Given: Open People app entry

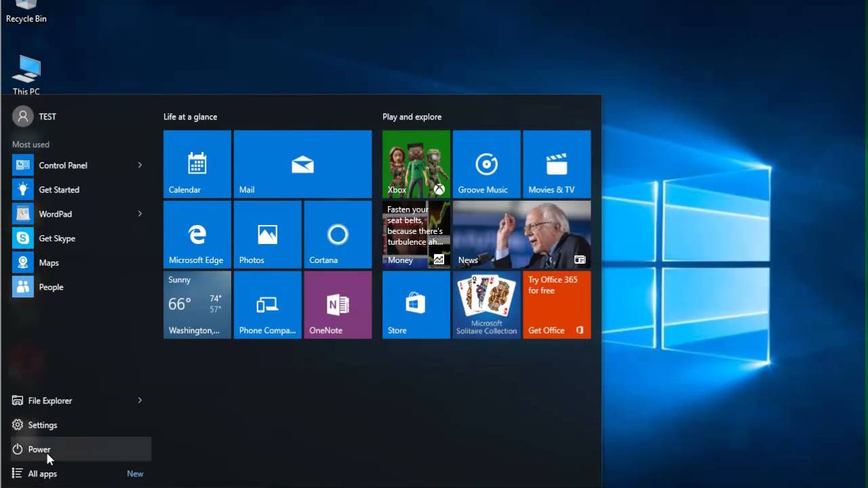Looking at the screenshot, I should (81, 287).
